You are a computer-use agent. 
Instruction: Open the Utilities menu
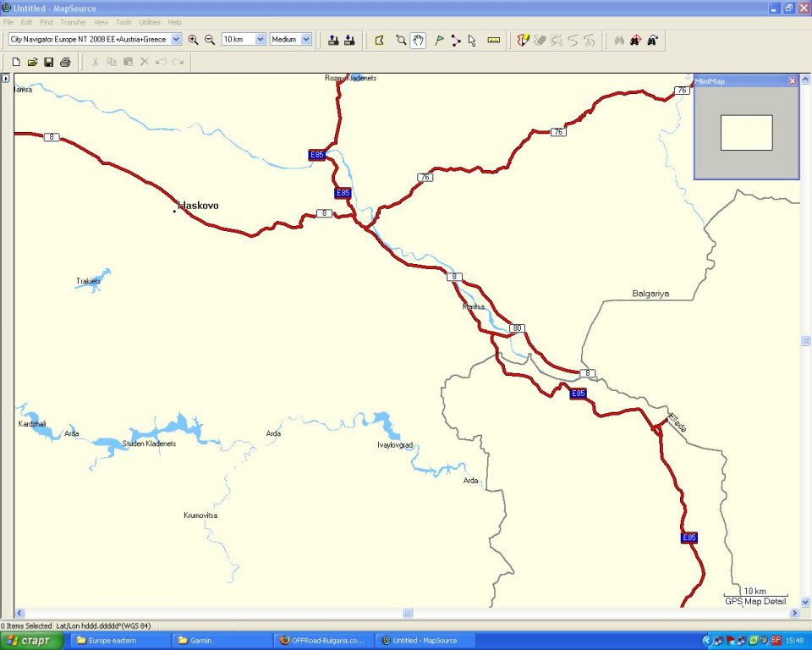(x=150, y=22)
